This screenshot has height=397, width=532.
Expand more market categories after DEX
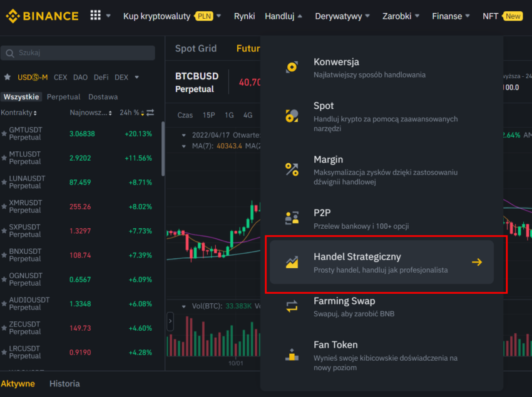(x=136, y=78)
